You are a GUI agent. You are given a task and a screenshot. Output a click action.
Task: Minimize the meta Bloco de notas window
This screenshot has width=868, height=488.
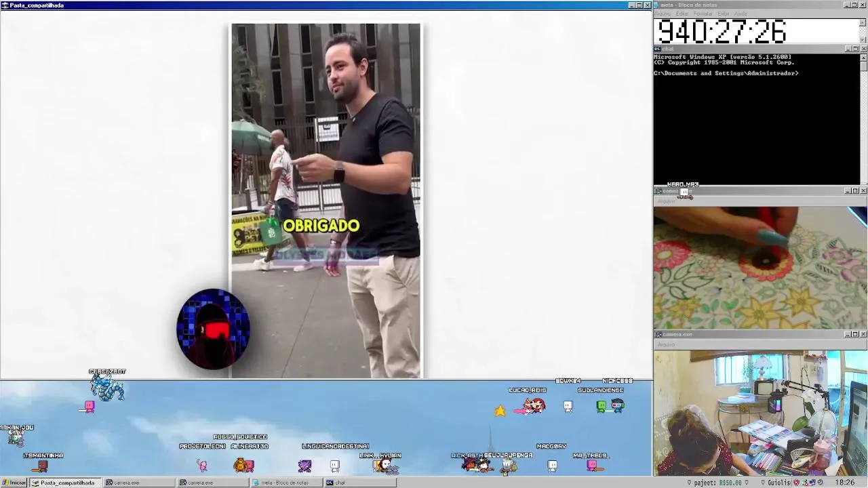[x=847, y=5]
